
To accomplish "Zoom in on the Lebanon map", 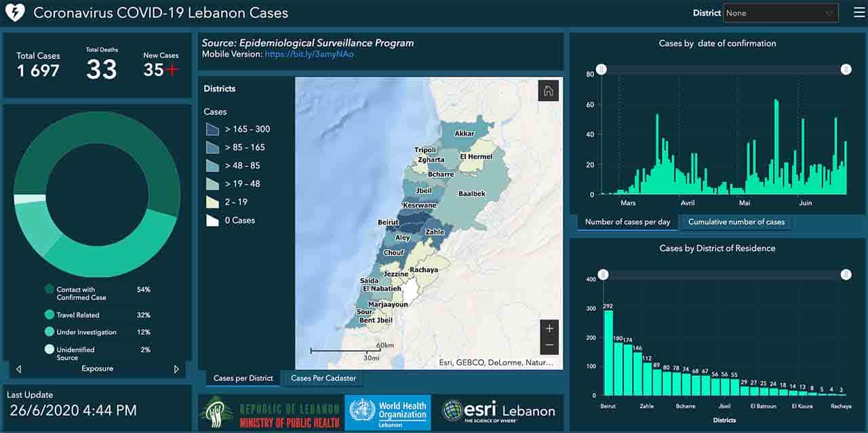I will 549,328.
